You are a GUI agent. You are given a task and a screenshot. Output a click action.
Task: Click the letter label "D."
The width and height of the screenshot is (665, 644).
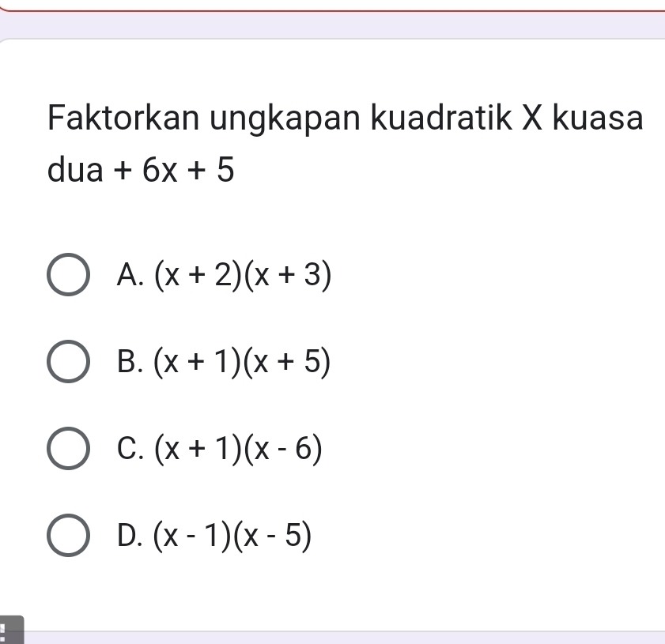click(x=127, y=537)
